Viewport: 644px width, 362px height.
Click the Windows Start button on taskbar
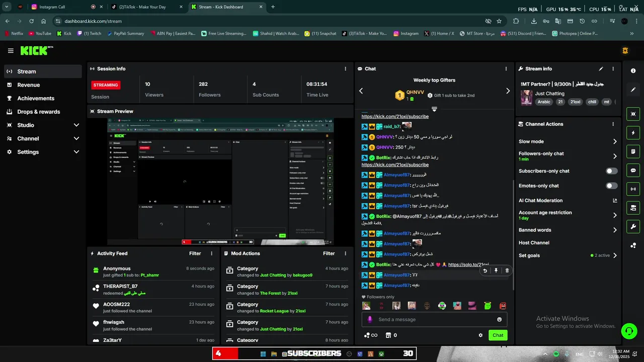(x=263, y=354)
